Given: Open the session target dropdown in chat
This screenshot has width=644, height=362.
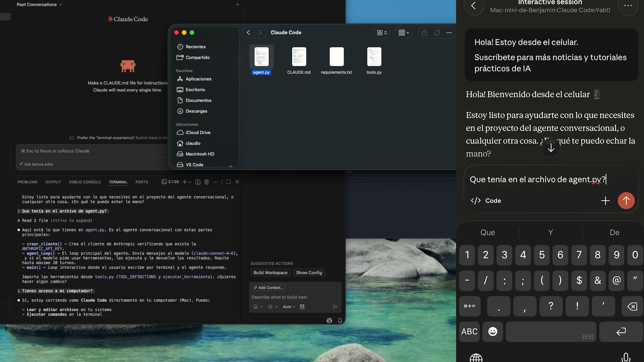Looking at the screenshot, I should pos(258,307).
